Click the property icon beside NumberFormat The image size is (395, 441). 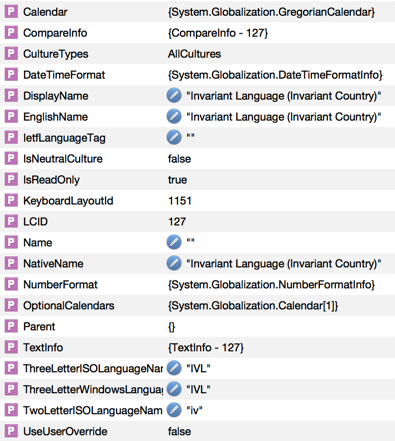[x=11, y=285]
